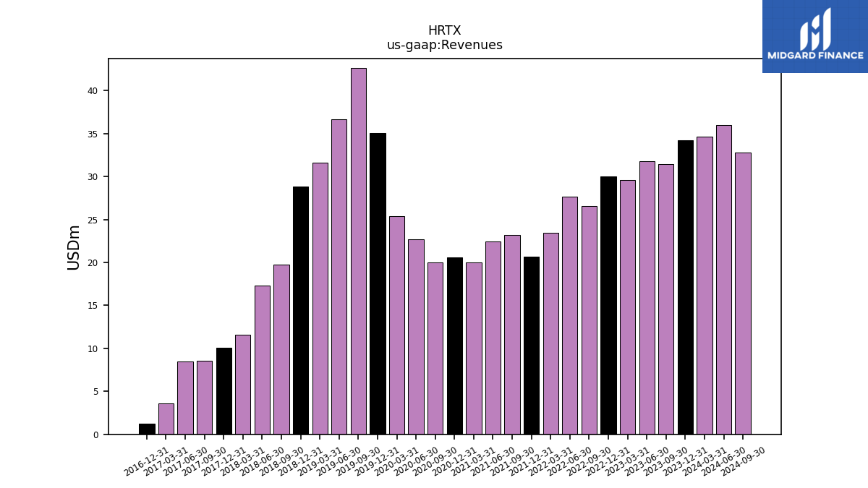Click y-axis tick label 0
Image resolution: width=868 pixels, height=488 pixels.
(x=96, y=435)
